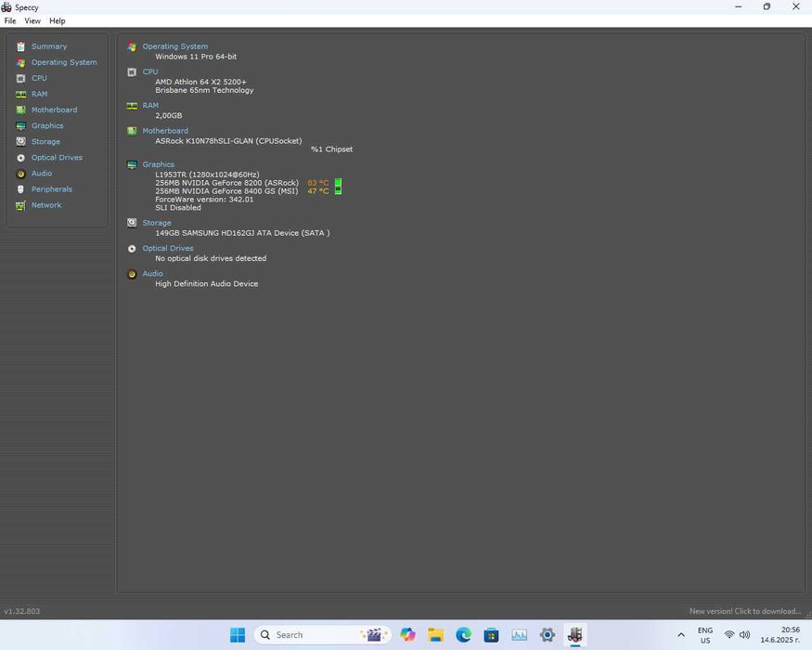Select Motherboard in the sidebar
The width and height of the screenshot is (812, 650).
click(55, 110)
